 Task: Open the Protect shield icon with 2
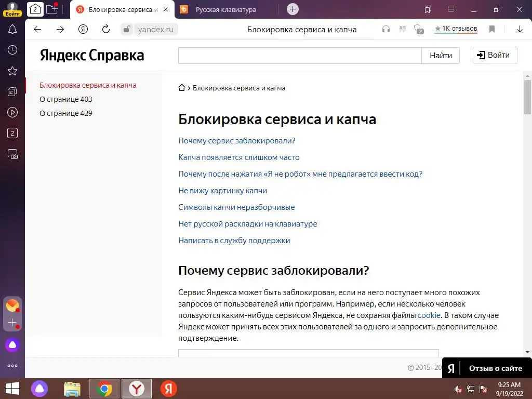419,29
